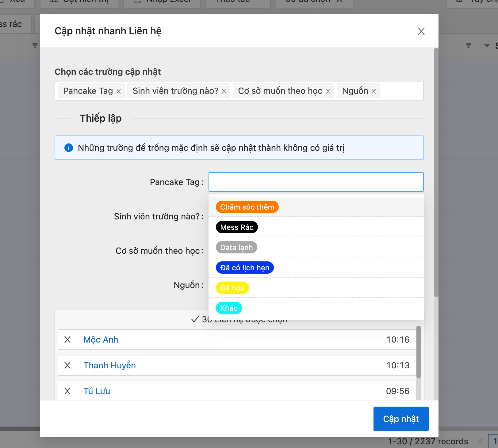This screenshot has height=448, width=498.
Task: Remove the Sinh viên trường nào? chip
Action: pyautogui.click(x=224, y=91)
